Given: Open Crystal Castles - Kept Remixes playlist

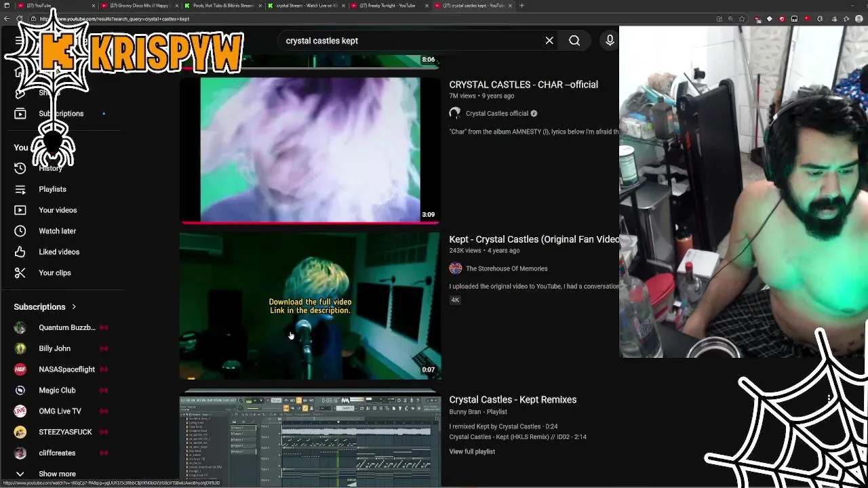Looking at the screenshot, I should point(513,400).
